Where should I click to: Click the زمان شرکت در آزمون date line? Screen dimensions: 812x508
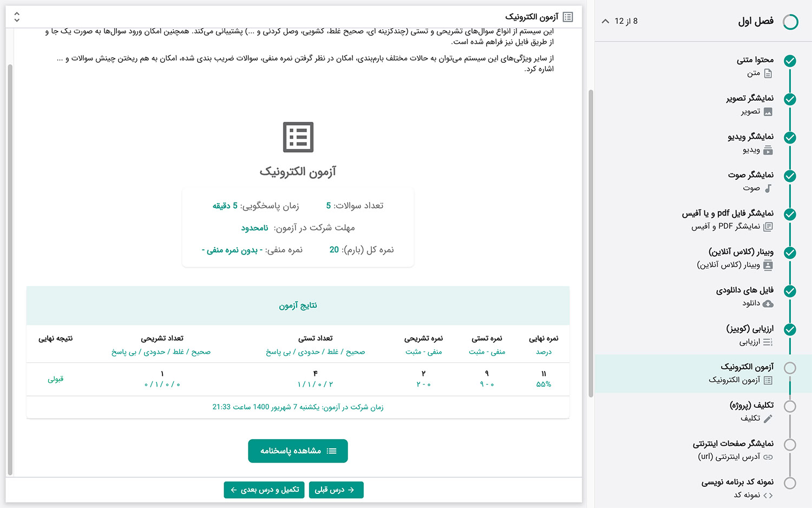(x=298, y=407)
